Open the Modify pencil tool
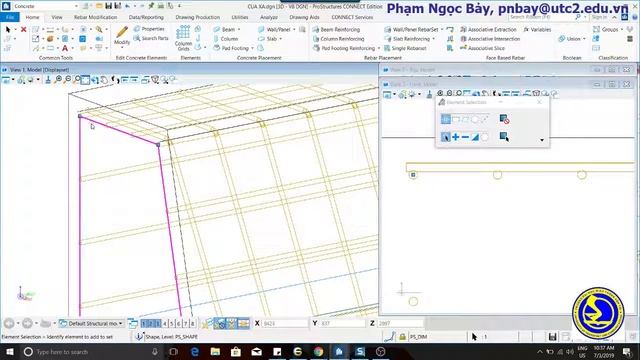 pyautogui.click(x=122, y=36)
